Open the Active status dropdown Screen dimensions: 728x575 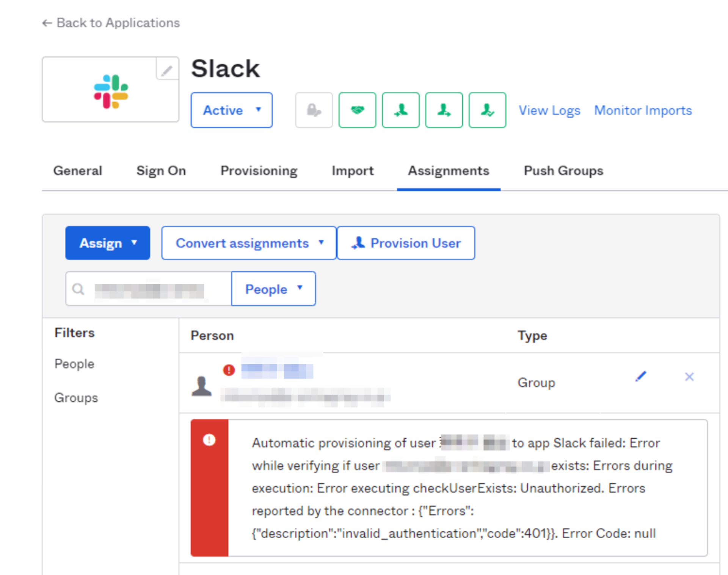231,110
